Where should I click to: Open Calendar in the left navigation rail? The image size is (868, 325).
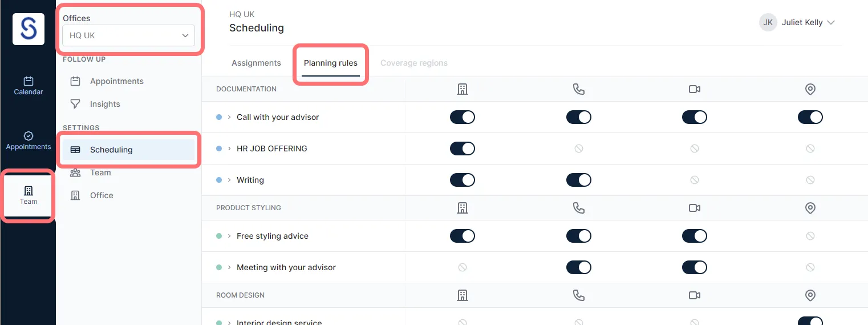29,86
